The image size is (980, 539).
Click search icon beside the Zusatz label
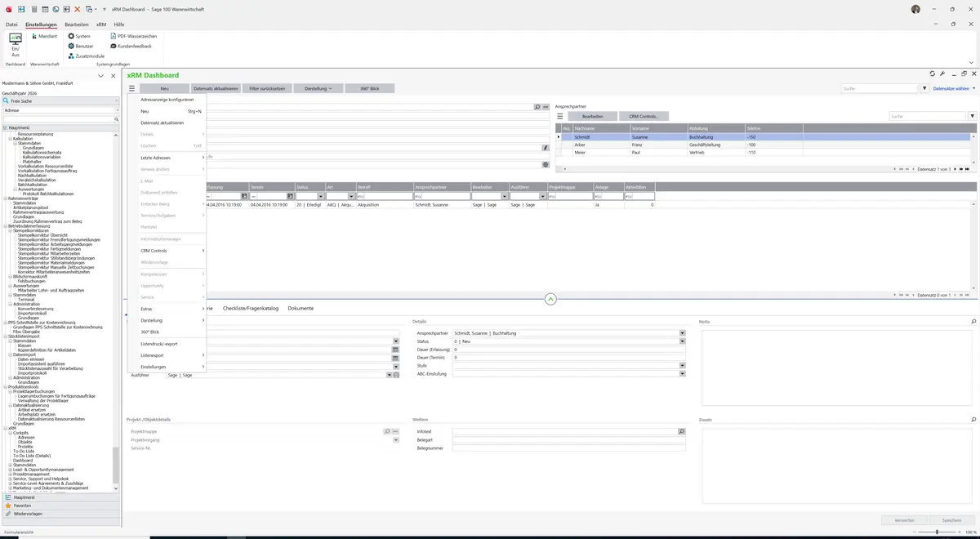click(x=973, y=420)
